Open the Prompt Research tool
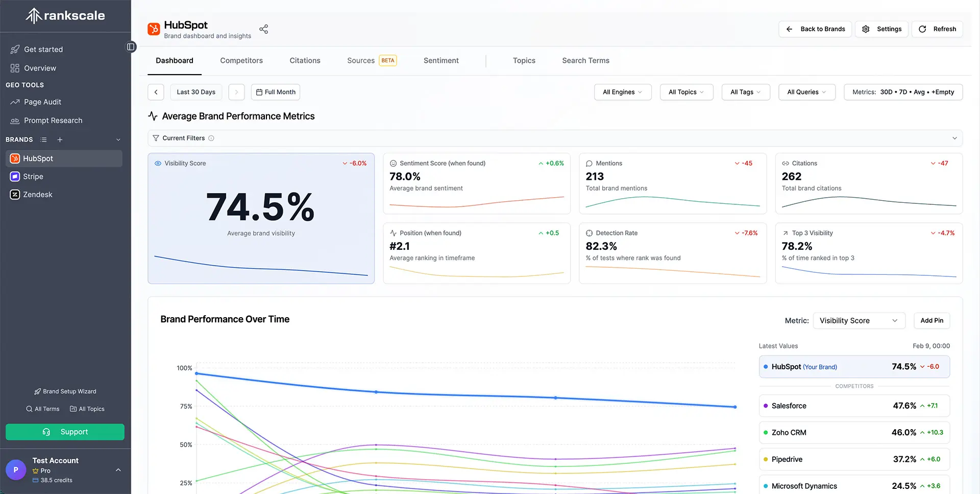The height and width of the screenshot is (494, 980). [53, 121]
